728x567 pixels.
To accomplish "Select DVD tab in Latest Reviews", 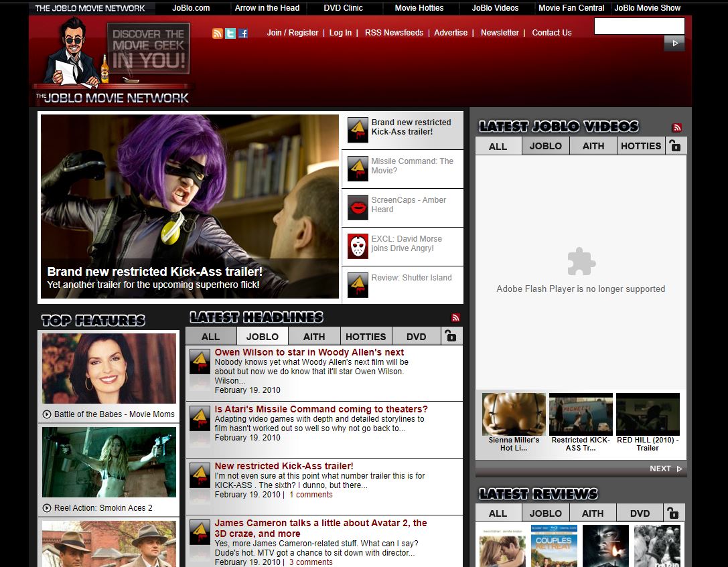I will pyautogui.click(x=640, y=513).
